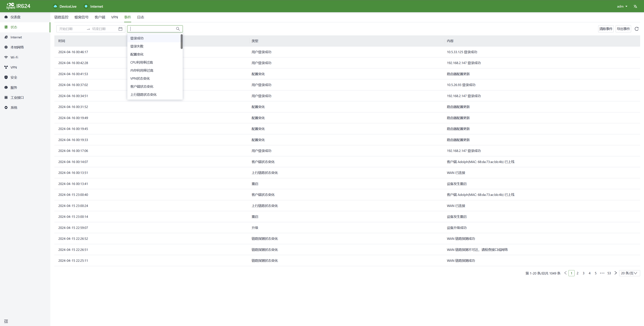
Task: Click the 导出事件 button
Action: tap(623, 29)
